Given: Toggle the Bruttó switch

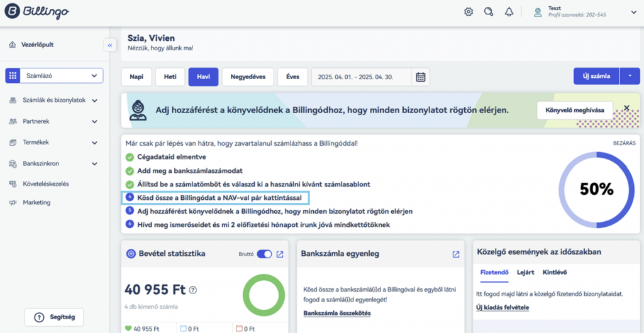Looking at the screenshot, I should [x=264, y=254].
